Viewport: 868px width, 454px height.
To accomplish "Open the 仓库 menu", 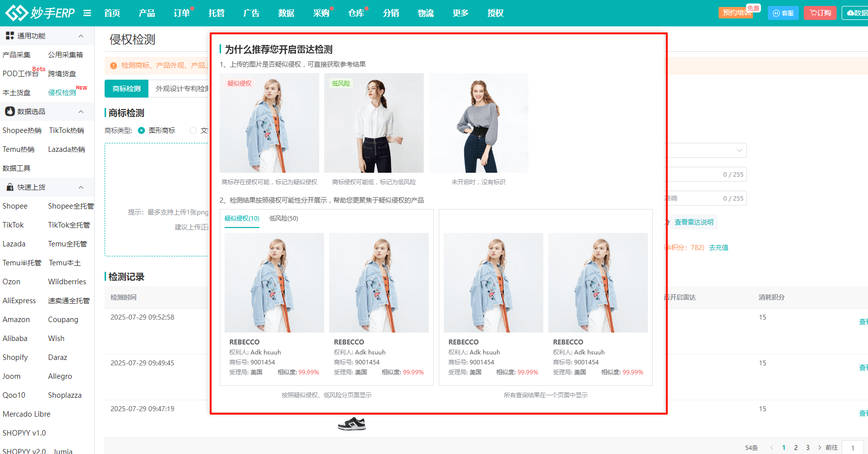I will (x=356, y=13).
